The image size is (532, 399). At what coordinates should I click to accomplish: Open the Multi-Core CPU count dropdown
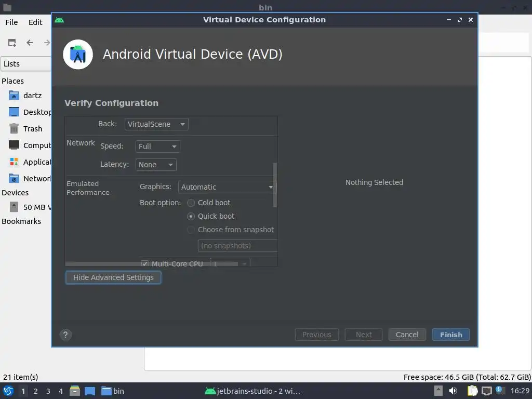(230, 262)
